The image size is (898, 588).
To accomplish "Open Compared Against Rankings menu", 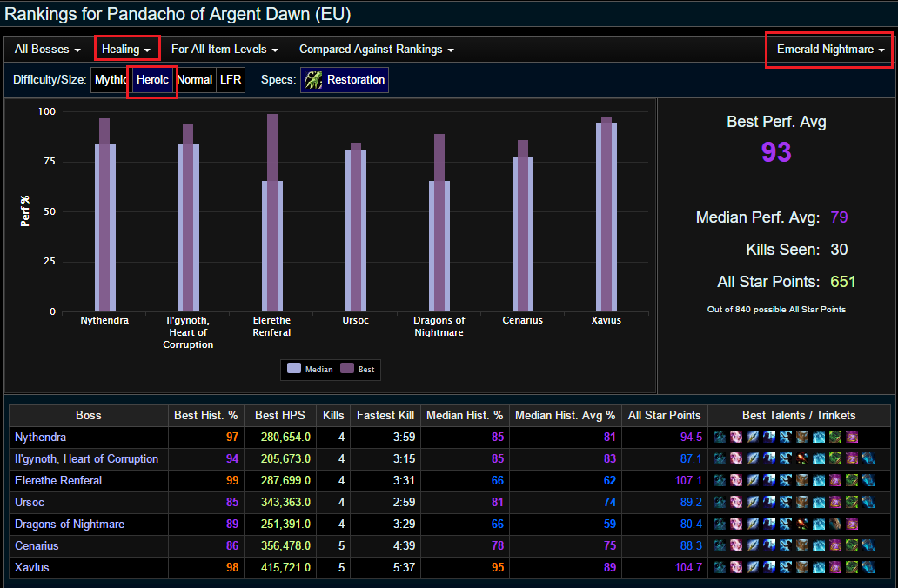I will (376, 50).
